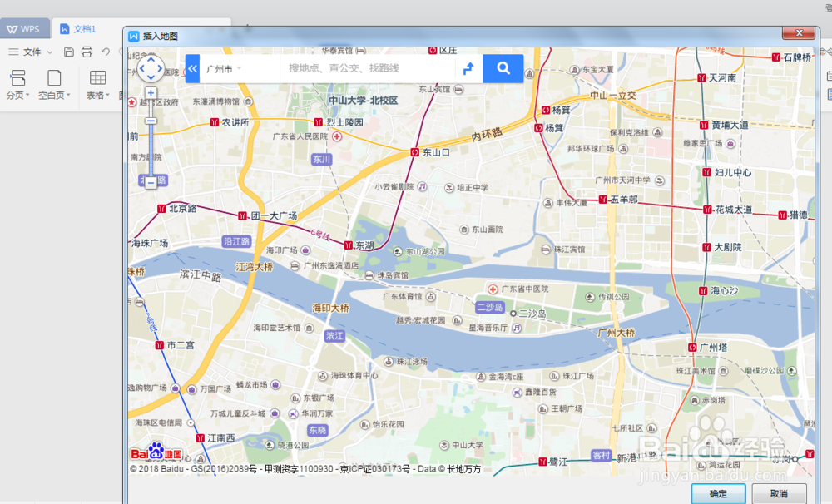The width and height of the screenshot is (832, 504).
Task: Click the 取消 cancel button
Action: (x=779, y=493)
